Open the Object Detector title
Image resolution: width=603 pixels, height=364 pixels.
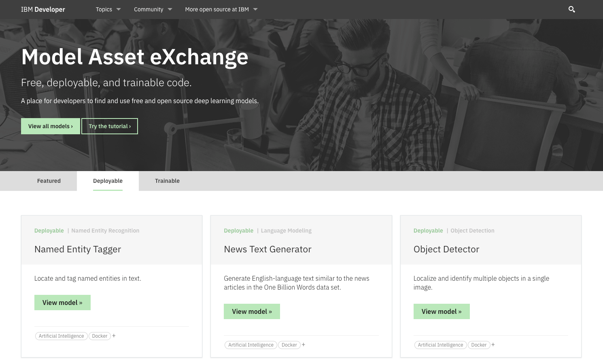pos(446,249)
